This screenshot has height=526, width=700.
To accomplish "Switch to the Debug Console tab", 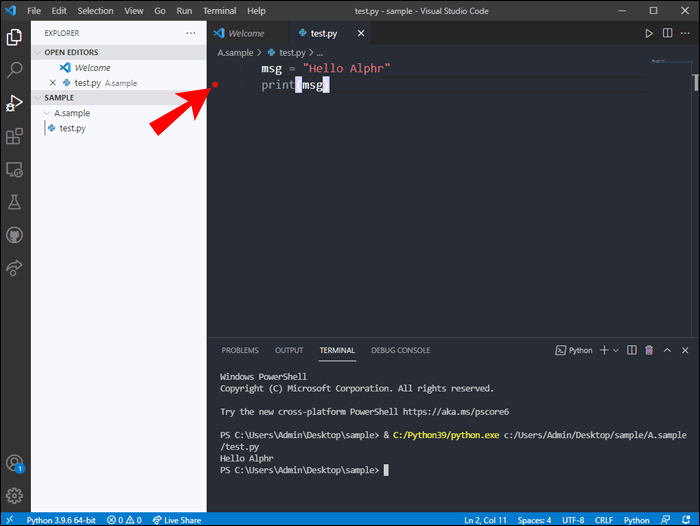I will pyautogui.click(x=400, y=350).
